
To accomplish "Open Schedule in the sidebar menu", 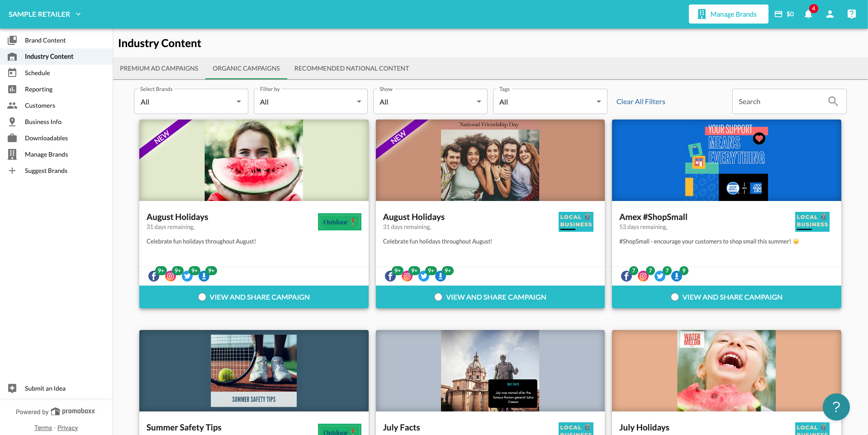I will (56, 73).
